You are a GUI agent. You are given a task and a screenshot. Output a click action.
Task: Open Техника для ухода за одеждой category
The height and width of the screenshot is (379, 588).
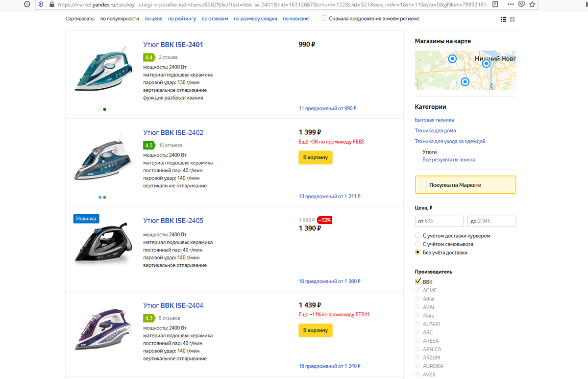click(450, 141)
